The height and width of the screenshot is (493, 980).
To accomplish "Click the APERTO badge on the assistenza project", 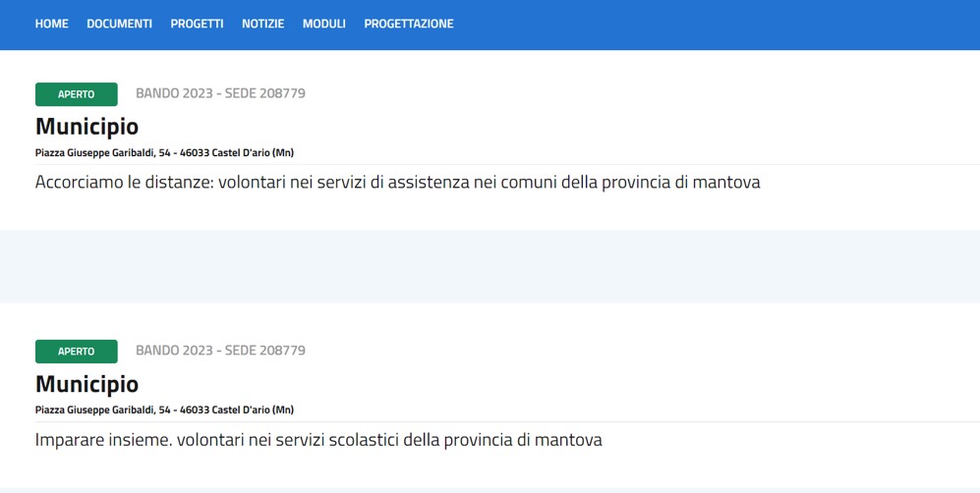I will click(x=76, y=94).
